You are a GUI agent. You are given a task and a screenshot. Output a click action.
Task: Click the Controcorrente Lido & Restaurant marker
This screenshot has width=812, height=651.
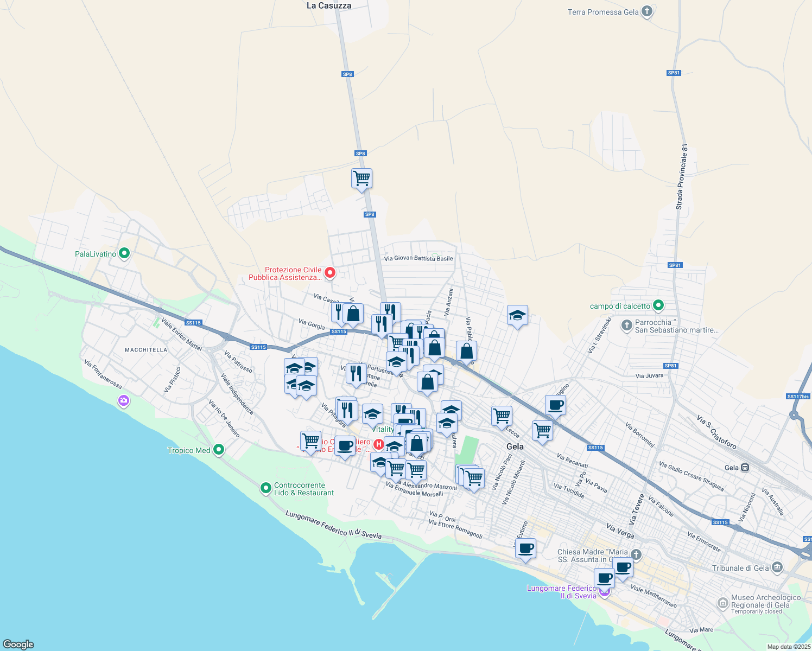coord(266,488)
